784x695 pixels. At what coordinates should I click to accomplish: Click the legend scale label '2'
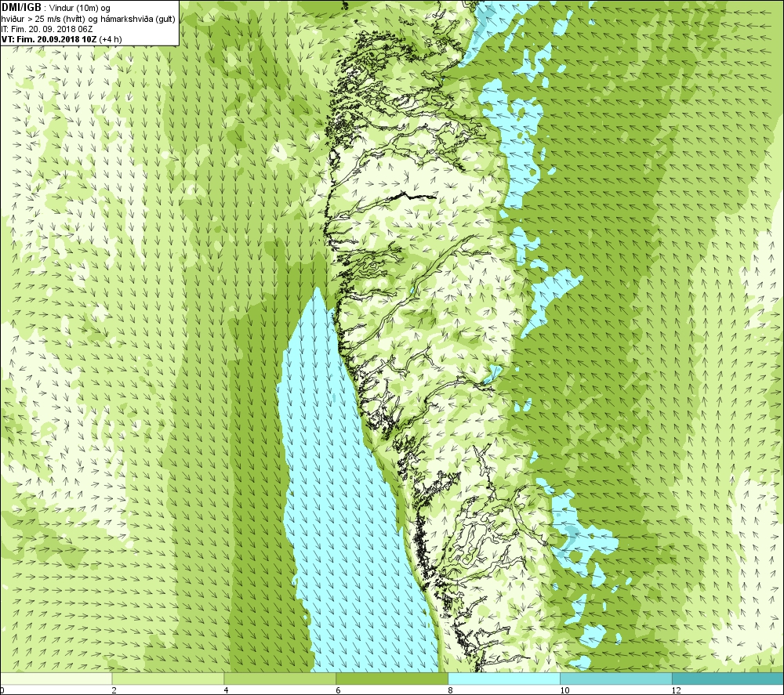pos(114,690)
